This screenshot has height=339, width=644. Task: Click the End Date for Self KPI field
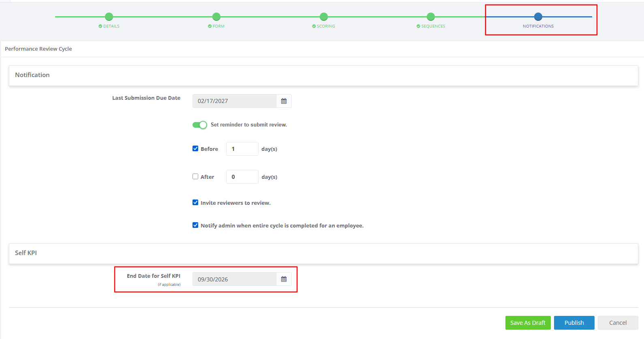click(234, 279)
